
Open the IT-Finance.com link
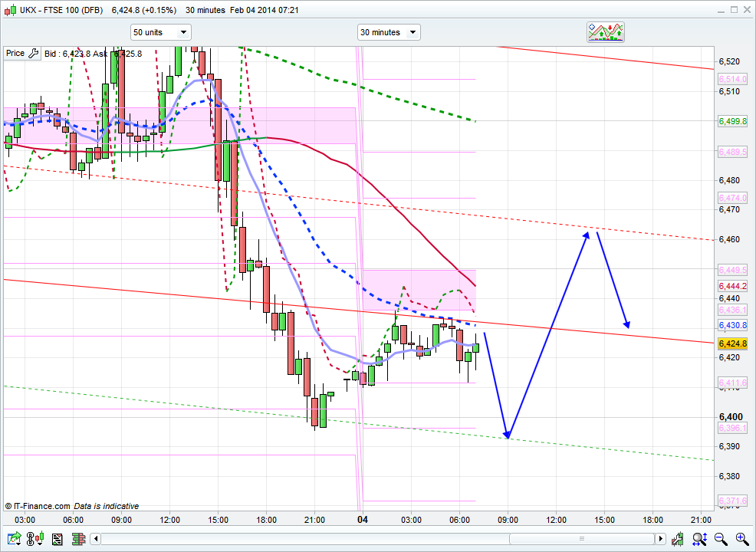click(37, 506)
